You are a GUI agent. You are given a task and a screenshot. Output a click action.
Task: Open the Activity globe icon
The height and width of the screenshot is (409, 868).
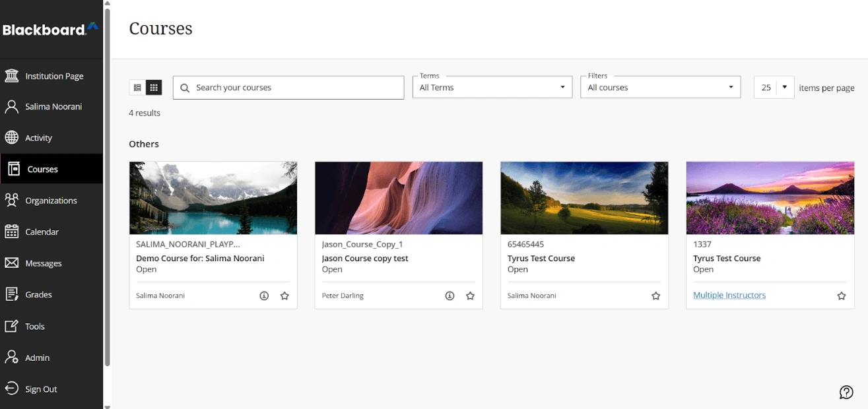click(x=11, y=138)
